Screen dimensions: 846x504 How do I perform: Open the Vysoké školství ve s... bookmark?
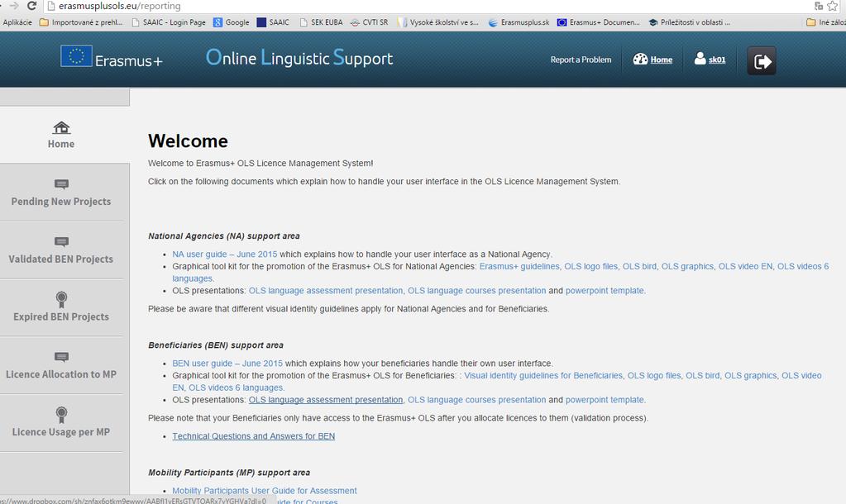[437, 22]
